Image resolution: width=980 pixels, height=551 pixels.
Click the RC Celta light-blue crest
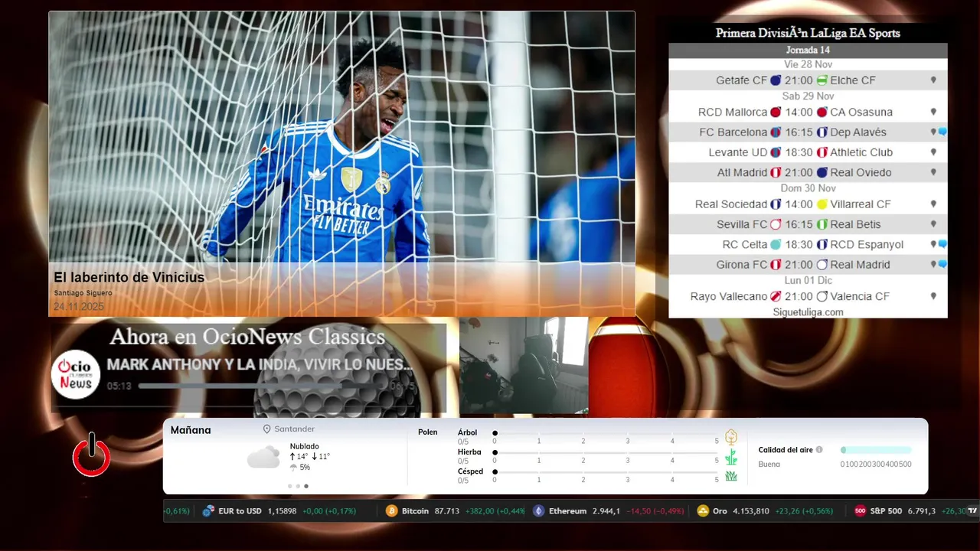click(776, 245)
